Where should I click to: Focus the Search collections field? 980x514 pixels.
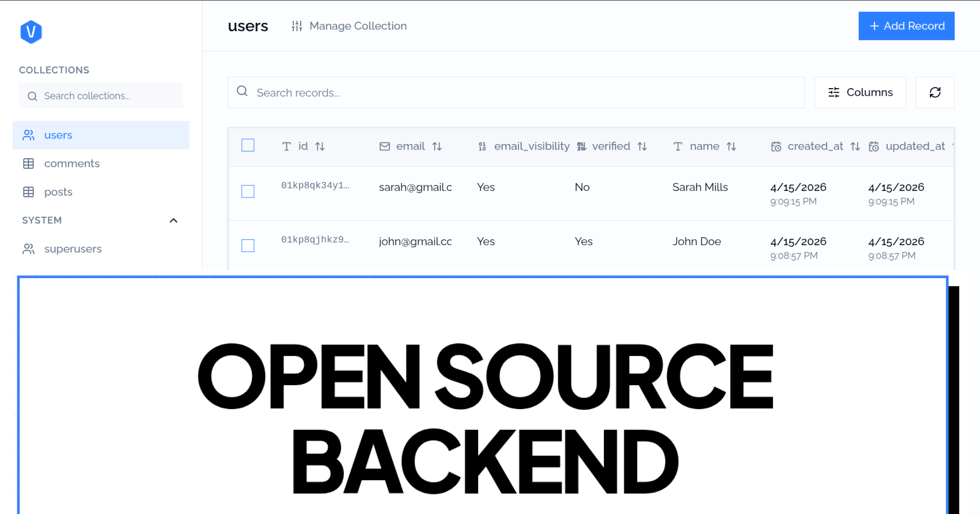pyautogui.click(x=101, y=96)
